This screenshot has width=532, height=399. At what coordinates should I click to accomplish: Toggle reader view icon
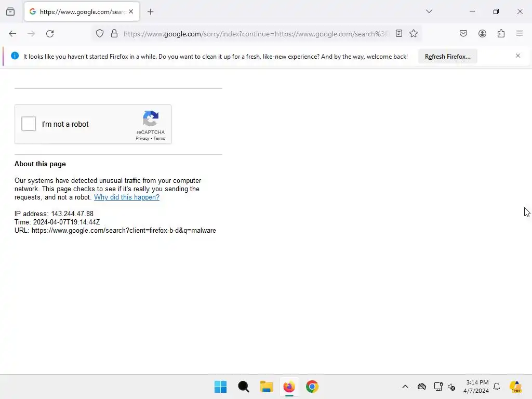399,34
